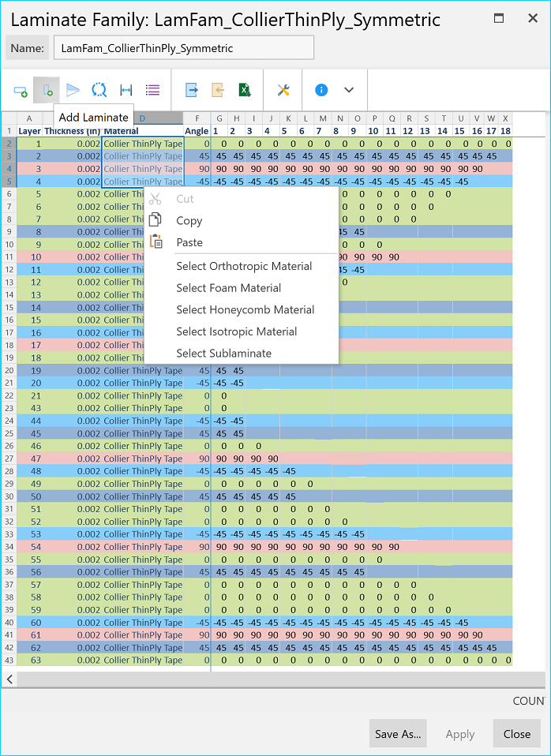
Task: Click the Add Layer row icon
Action: click(x=21, y=90)
